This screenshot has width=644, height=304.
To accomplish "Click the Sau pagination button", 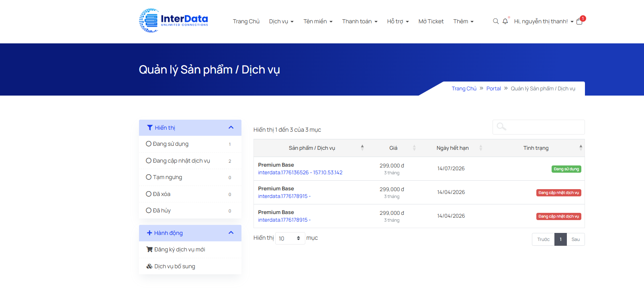I will pyautogui.click(x=575, y=239).
